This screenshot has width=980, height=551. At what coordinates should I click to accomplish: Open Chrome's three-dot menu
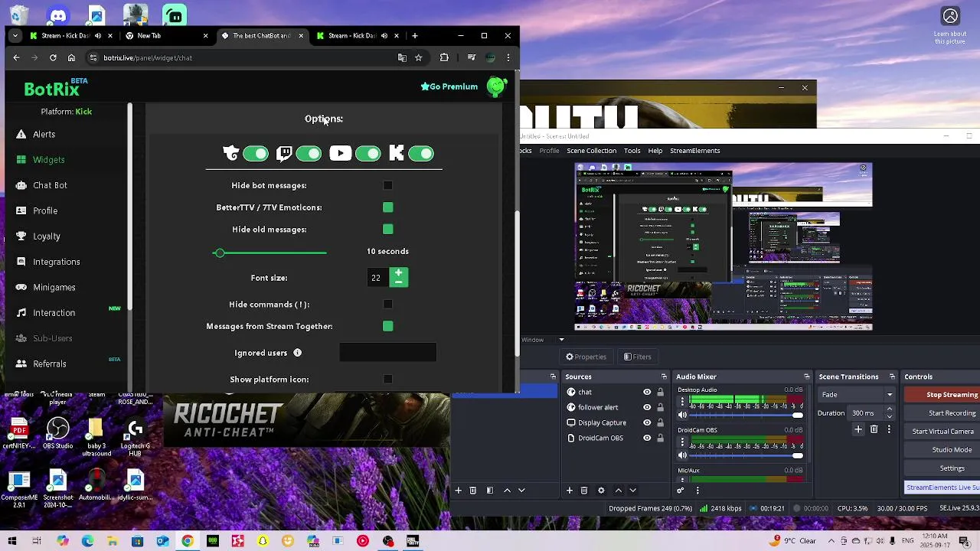pos(508,57)
